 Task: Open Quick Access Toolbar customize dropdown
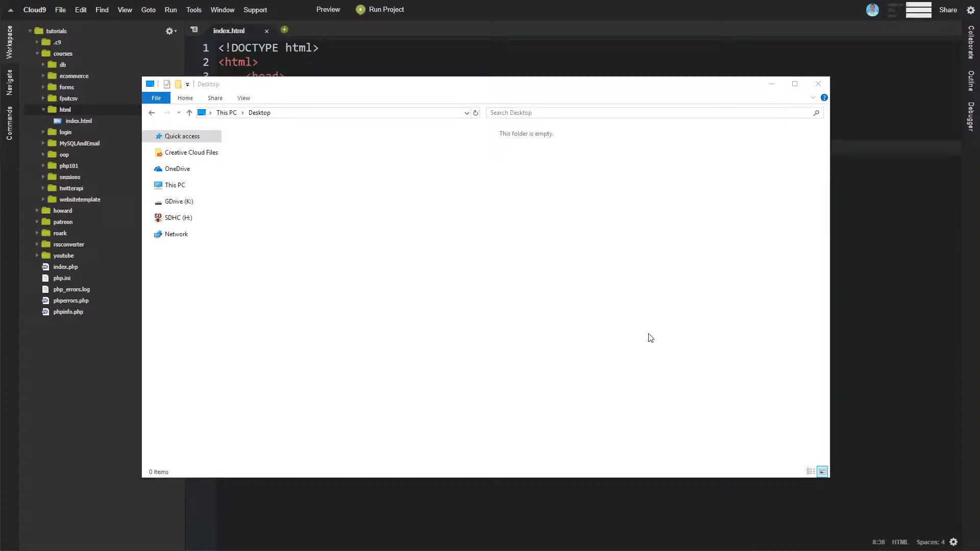coord(187,85)
